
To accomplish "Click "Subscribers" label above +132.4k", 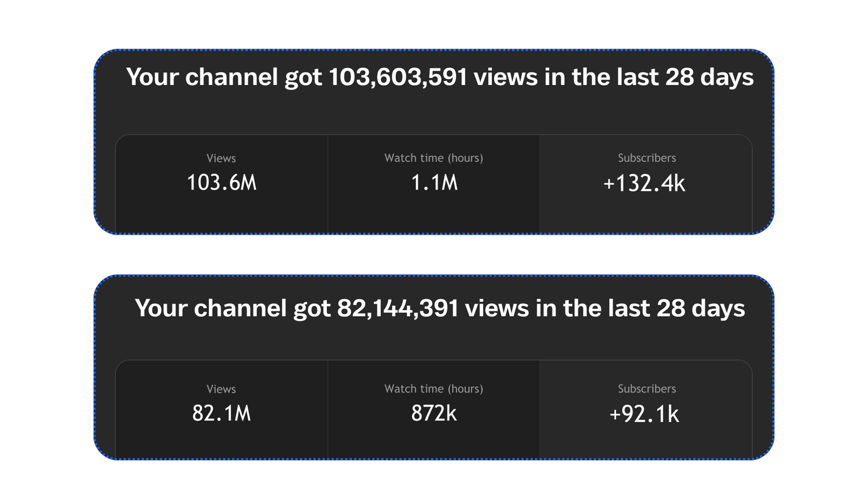I will pos(647,158).
